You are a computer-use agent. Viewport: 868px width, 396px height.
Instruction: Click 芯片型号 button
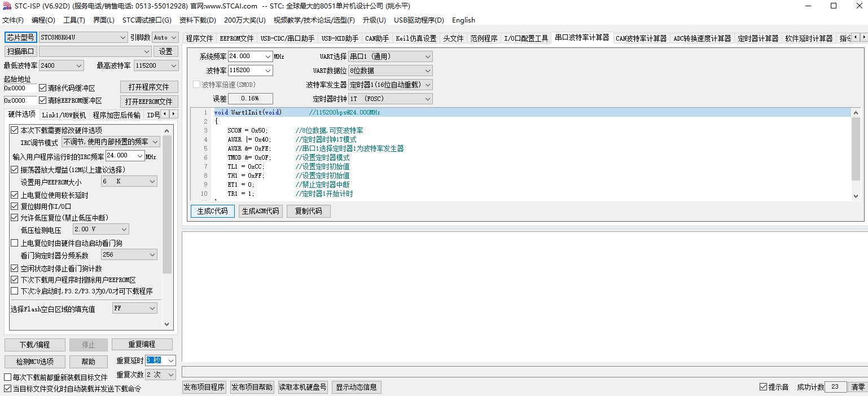coord(20,37)
